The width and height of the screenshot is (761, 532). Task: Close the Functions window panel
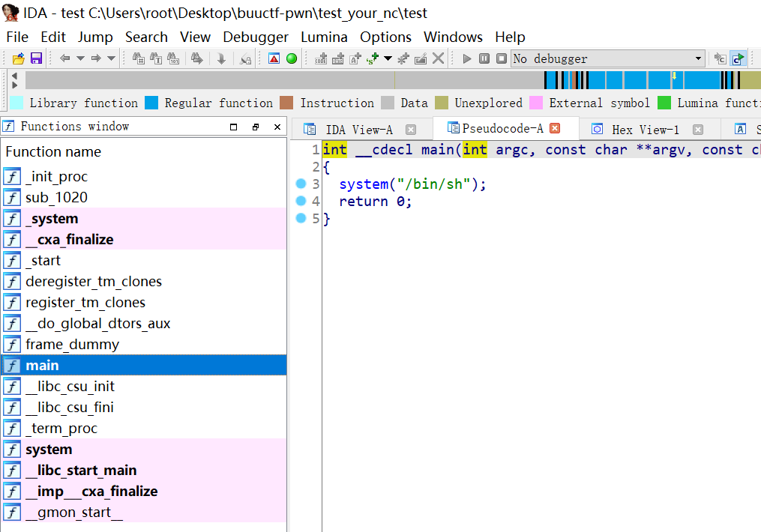[x=277, y=127]
